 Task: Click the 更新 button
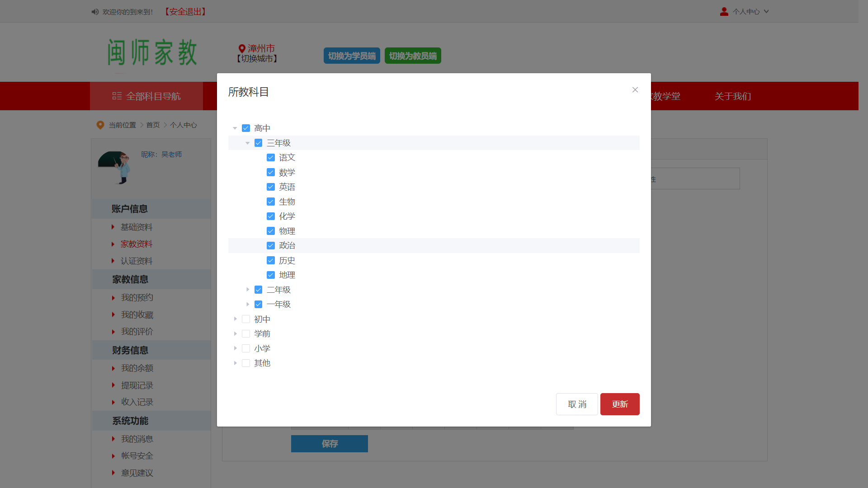click(x=619, y=404)
